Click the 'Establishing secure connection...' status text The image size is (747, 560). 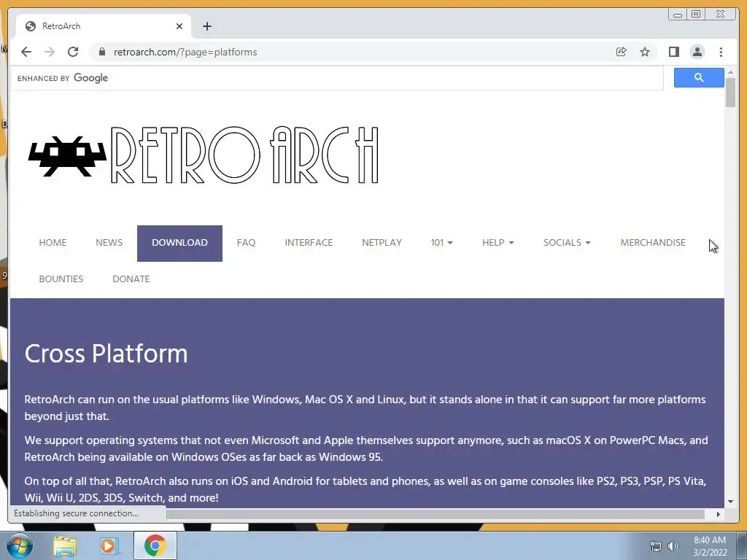pos(76,513)
